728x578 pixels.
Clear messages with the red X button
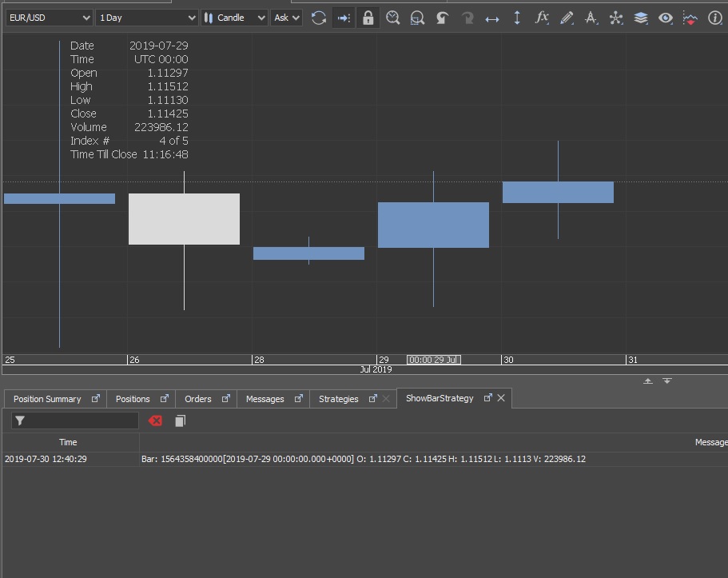[155, 421]
